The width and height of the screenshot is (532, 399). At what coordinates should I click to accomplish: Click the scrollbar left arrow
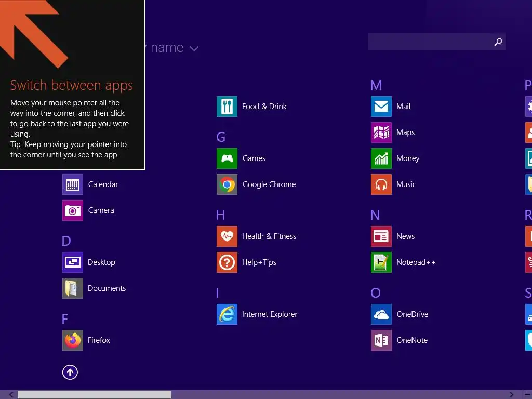pyautogui.click(x=11, y=395)
